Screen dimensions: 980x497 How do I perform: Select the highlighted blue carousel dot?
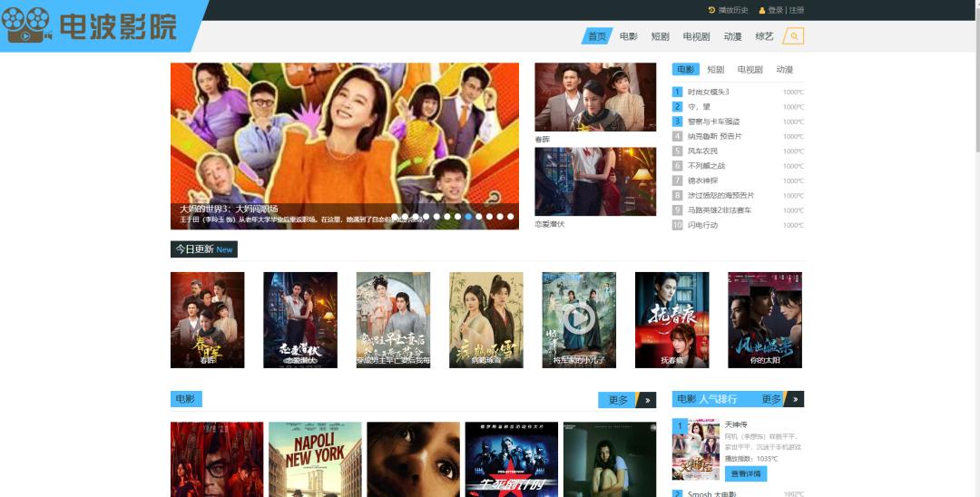coord(468,217)
